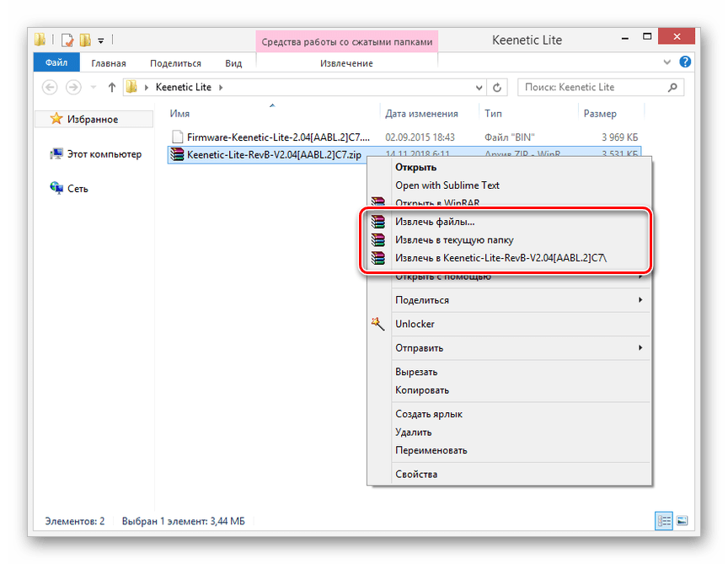Click the Unlocker wand icon in context menu

coord(378,324)
